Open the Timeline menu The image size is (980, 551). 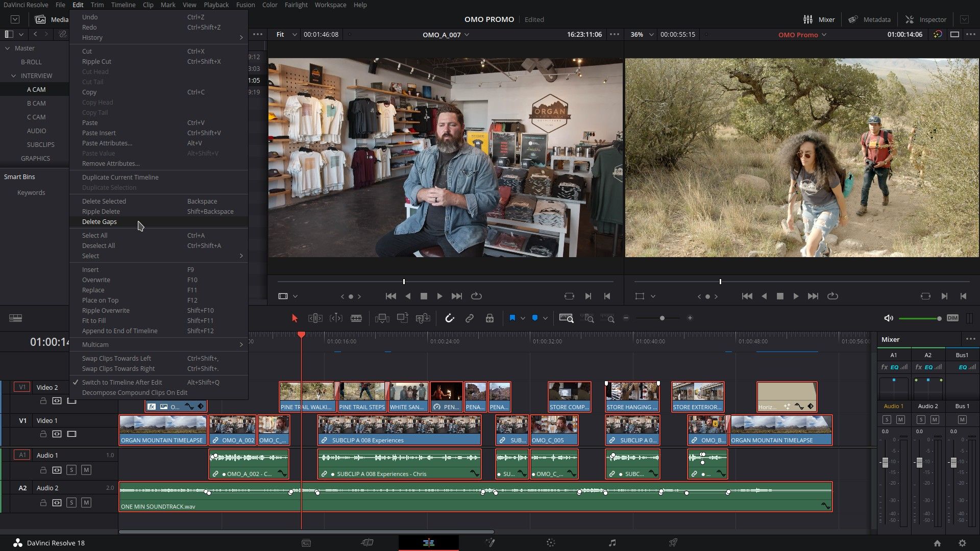(122, 5)
